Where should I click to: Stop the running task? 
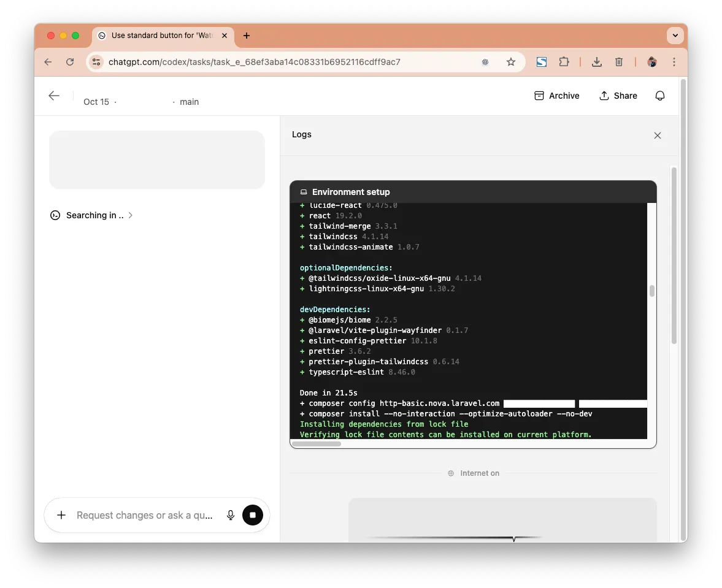[253, 515]
